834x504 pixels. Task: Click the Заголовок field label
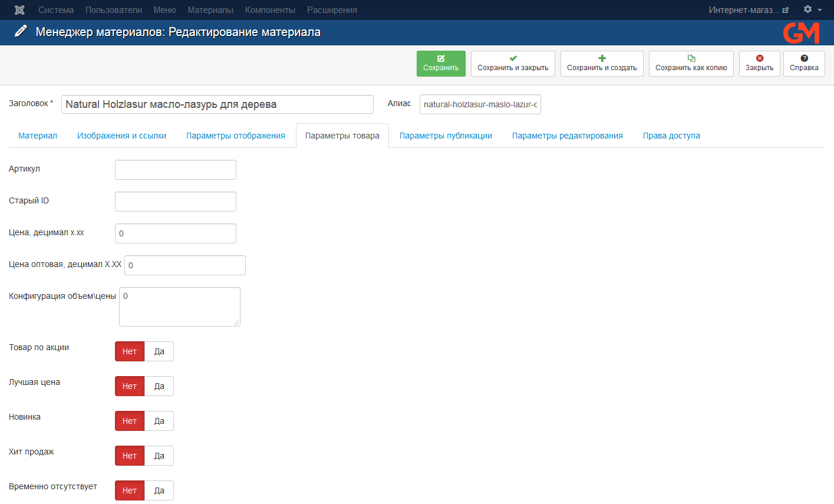[31, 103]
